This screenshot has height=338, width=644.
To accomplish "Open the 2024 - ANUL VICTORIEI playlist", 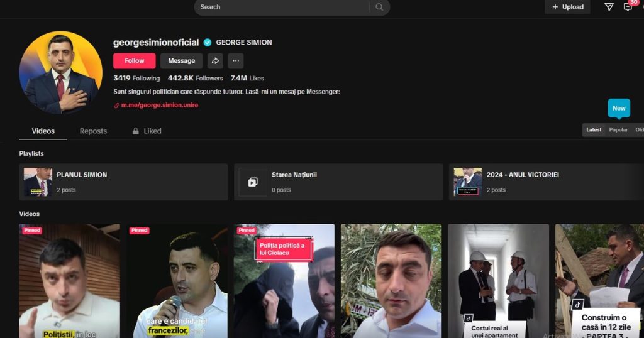I will [x=547, y=182].
